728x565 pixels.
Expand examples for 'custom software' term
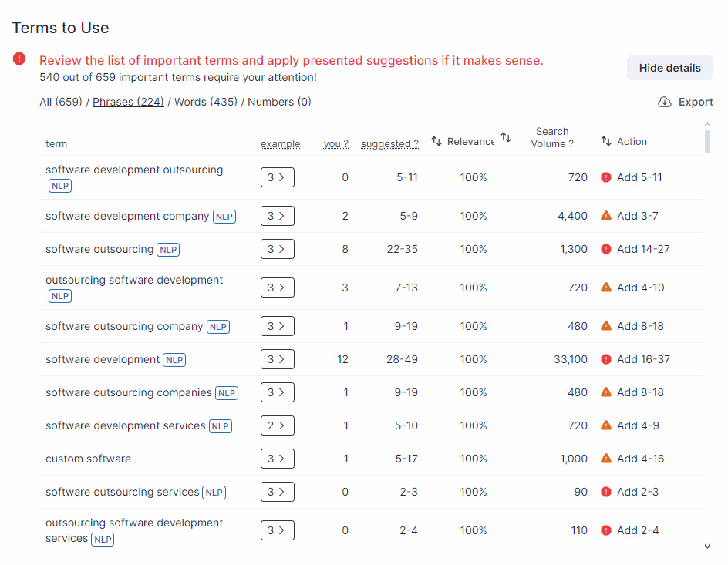(x=277, y=459)
